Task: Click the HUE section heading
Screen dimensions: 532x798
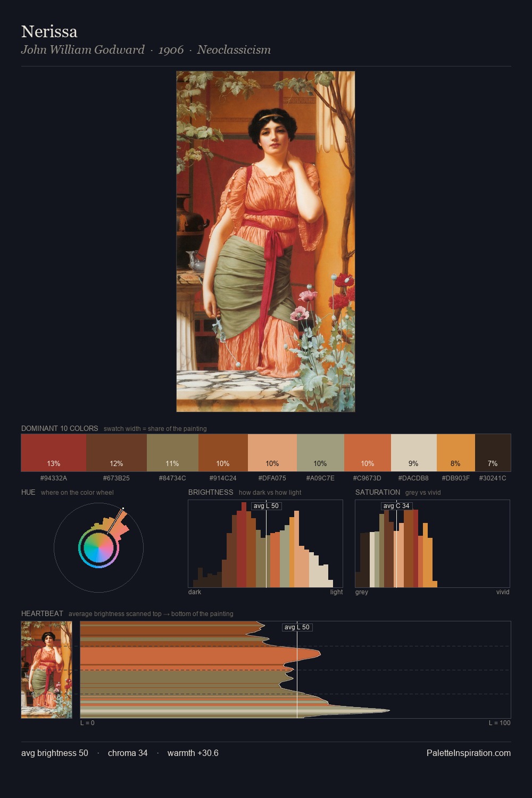Action: pos(28,492)
